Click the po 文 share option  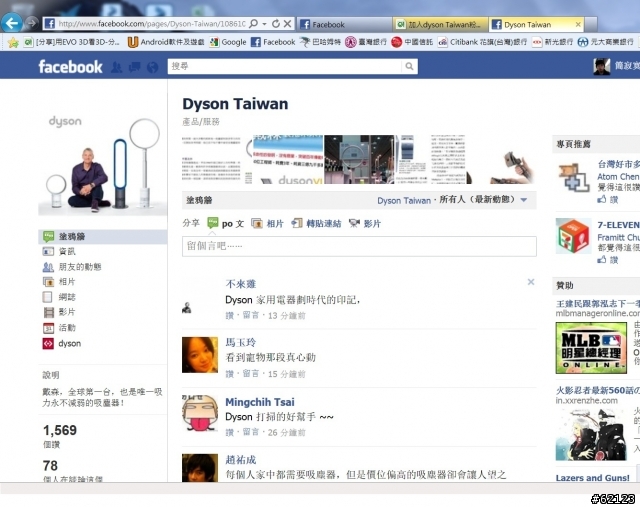coord(226,223)
